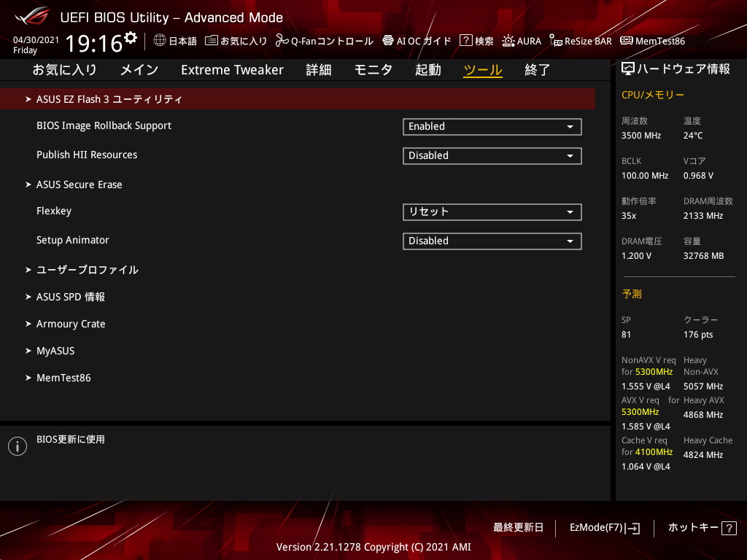Open Q-Fanコントロール

click(332, 41)
